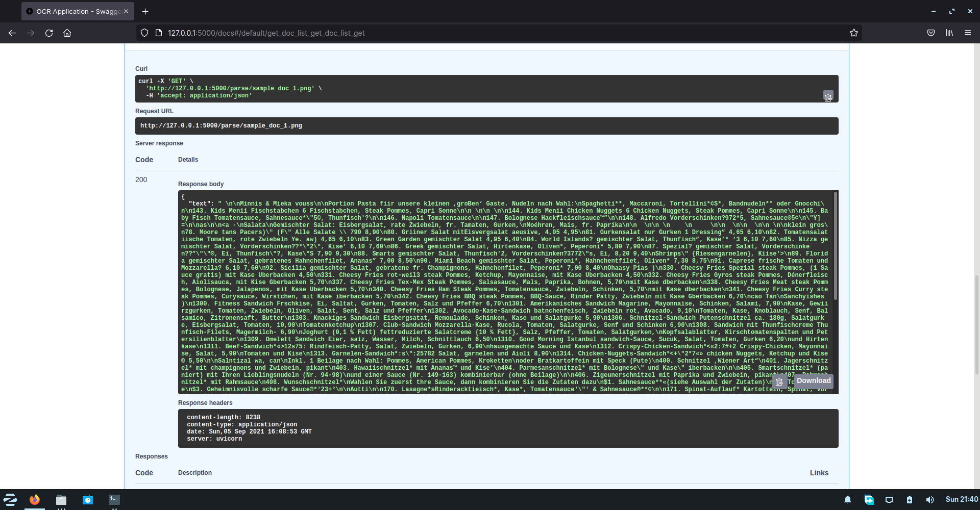Image resolution: width=980 pixels, height=510 pixels.
Task: View site security shield information
Action: (x=144, y=33)
